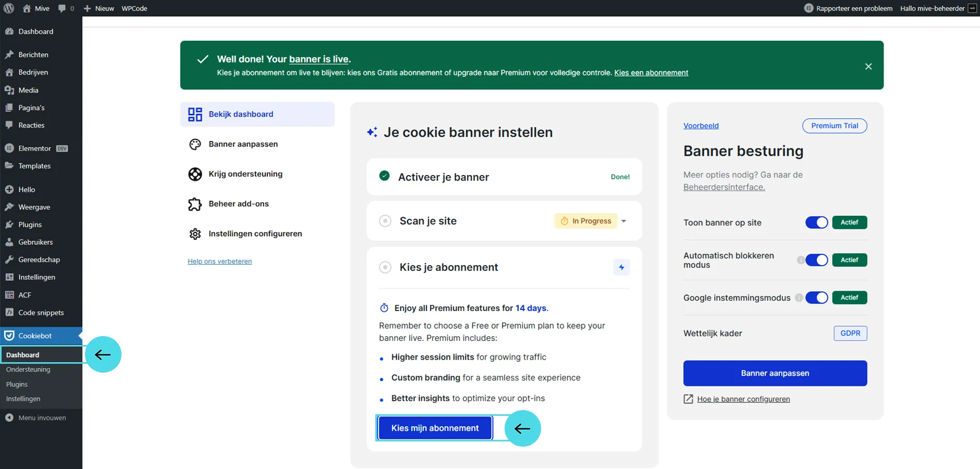Click the WordPress logo icon
Viewport: 980px width, 469px height.
(9, 8)
